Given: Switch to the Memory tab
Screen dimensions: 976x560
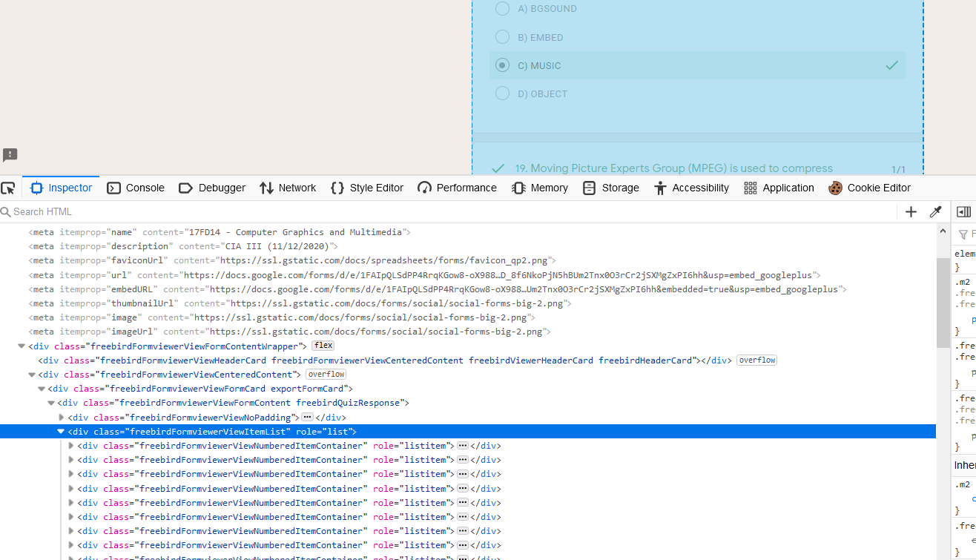Looking at the screenshot, I should (x=540, y=188).
